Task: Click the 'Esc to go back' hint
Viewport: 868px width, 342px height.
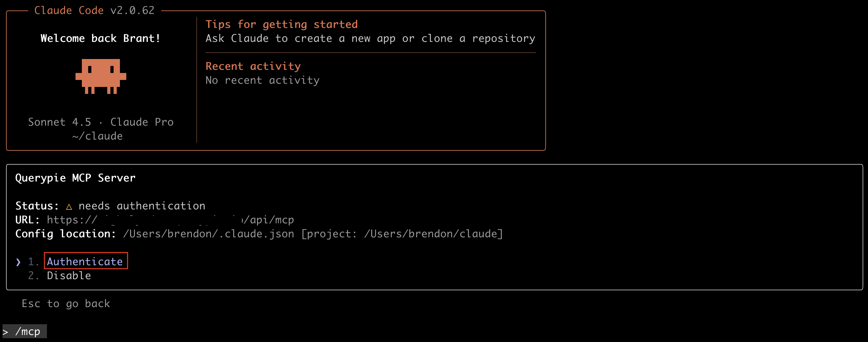Action: coord(66,304)
